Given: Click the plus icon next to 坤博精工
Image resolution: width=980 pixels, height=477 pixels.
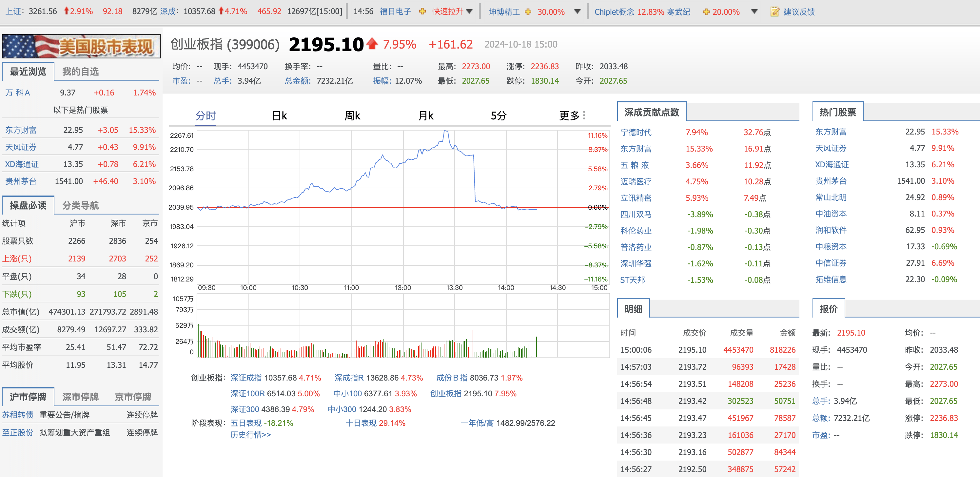Looking at the screenshot, I should click(528, 12).
